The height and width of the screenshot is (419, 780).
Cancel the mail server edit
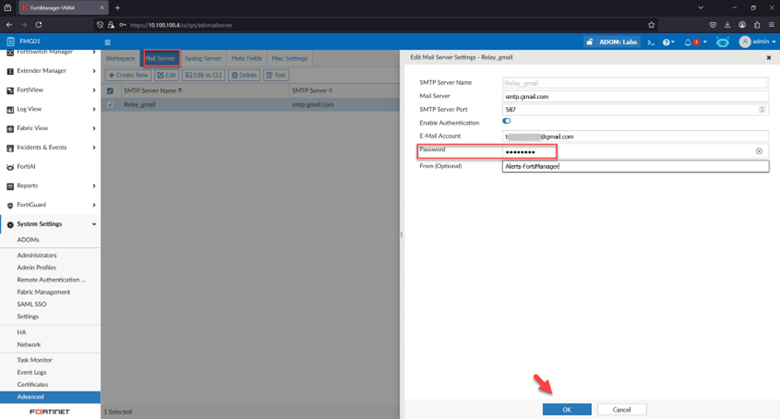pyautogui.click(x=622, y=410)
